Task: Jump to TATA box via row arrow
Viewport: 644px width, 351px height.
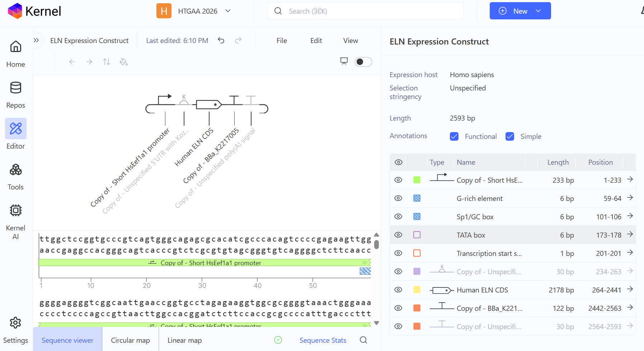Action: [630, 234]
